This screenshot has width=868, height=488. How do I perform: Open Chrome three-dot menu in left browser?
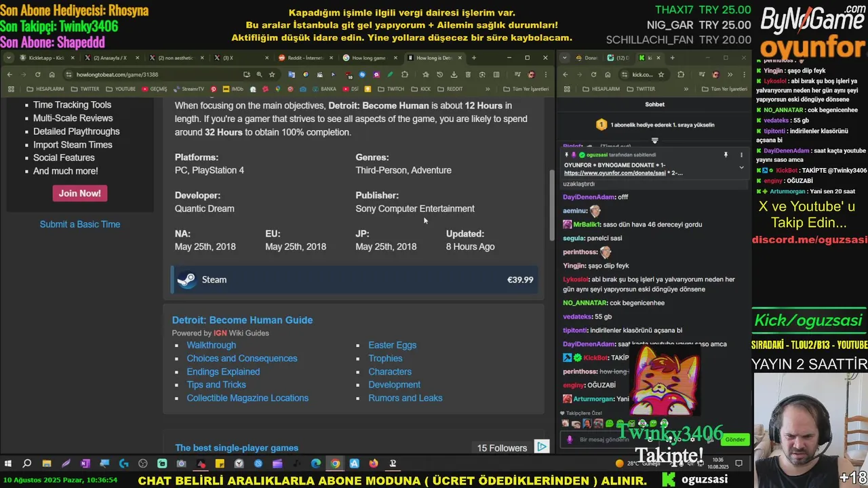545,75
